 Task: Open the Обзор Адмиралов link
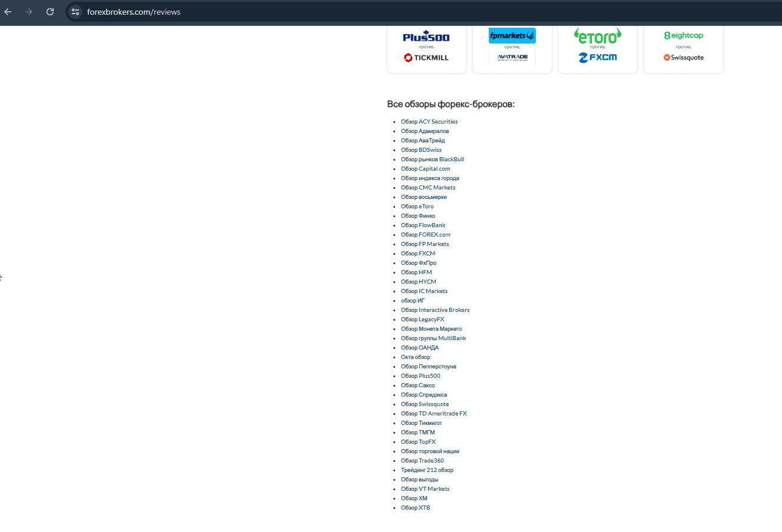point(425,131)
